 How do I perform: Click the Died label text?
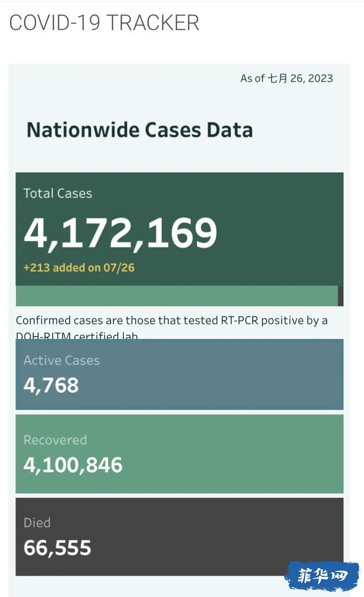click(x=37, y=522)
